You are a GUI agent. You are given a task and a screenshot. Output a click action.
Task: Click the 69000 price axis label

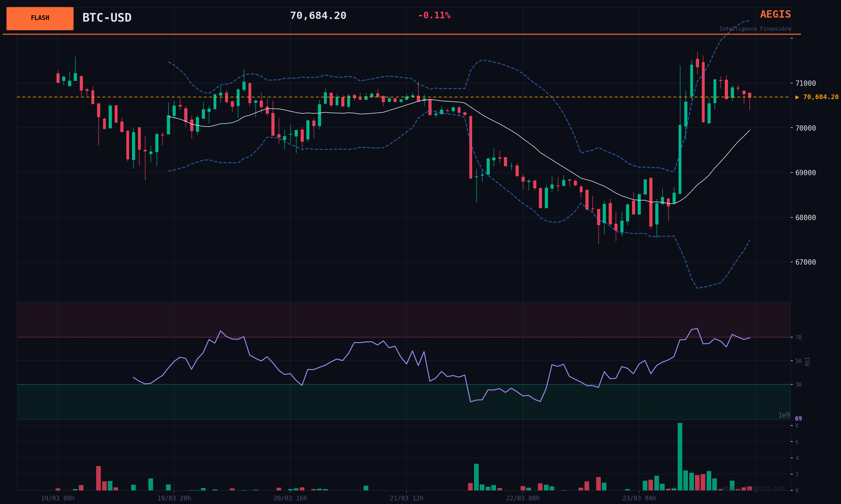pyautogui.click(x=805, y=173)
